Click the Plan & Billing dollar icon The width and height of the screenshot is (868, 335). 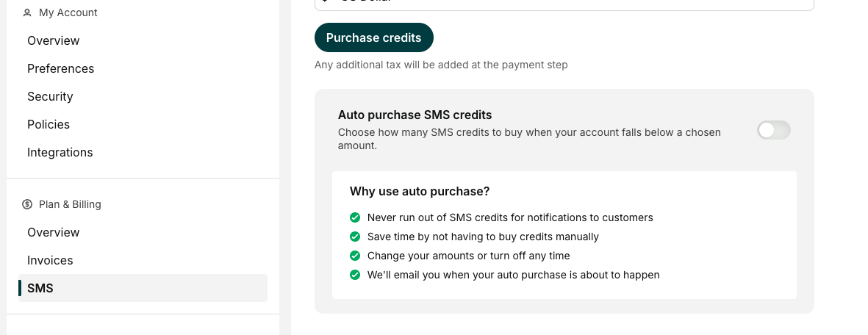[27, 204]
